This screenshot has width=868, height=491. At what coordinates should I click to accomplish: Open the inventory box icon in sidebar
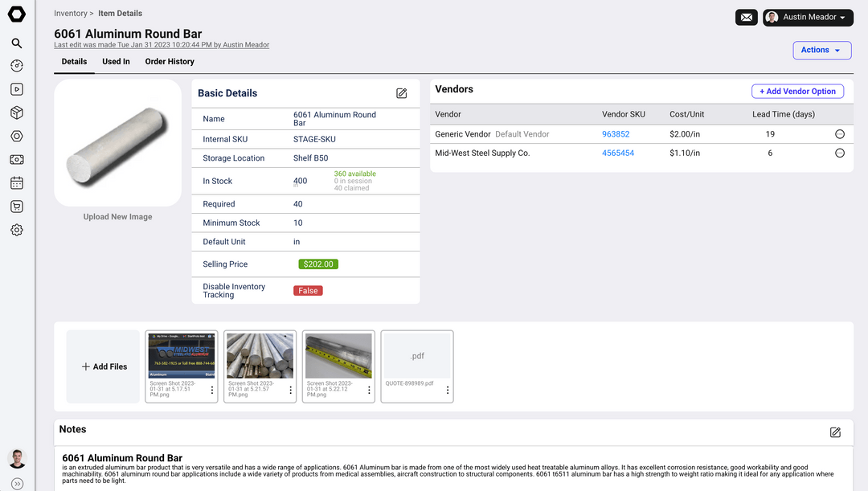pos(17,113)
